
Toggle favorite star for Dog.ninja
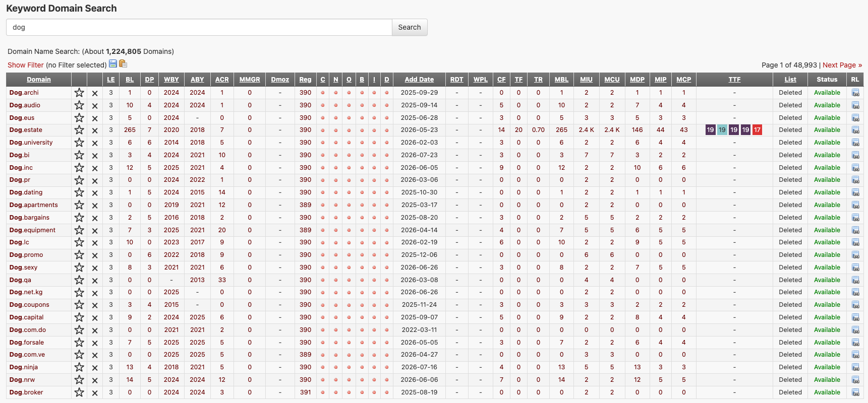[x=79, y=367]
